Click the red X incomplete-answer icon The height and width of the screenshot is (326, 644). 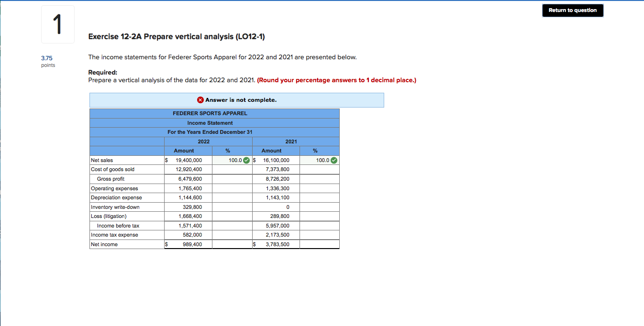point(200,100)
